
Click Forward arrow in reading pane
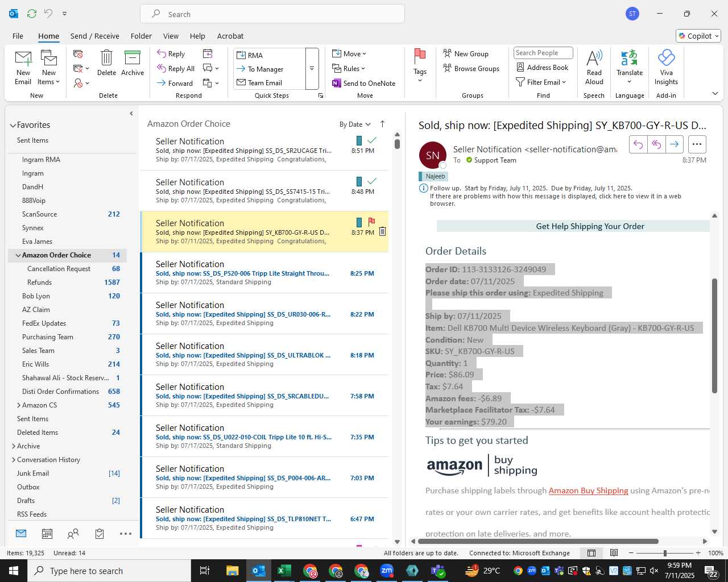674,144
